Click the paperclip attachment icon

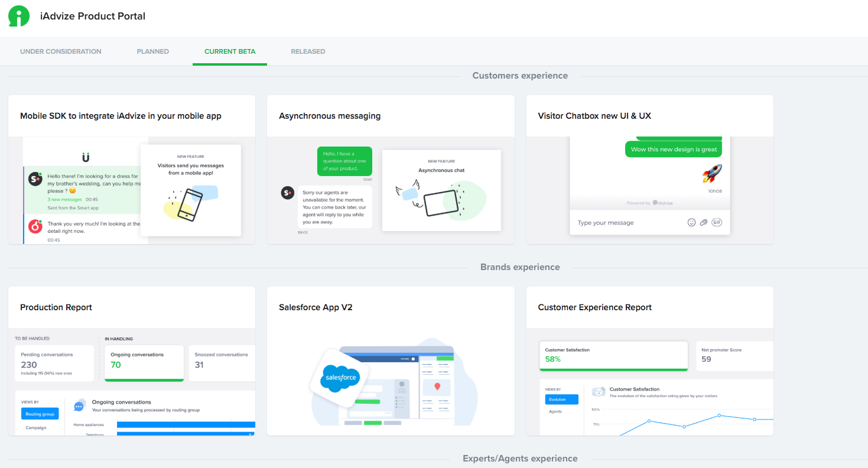click(704, 222)
